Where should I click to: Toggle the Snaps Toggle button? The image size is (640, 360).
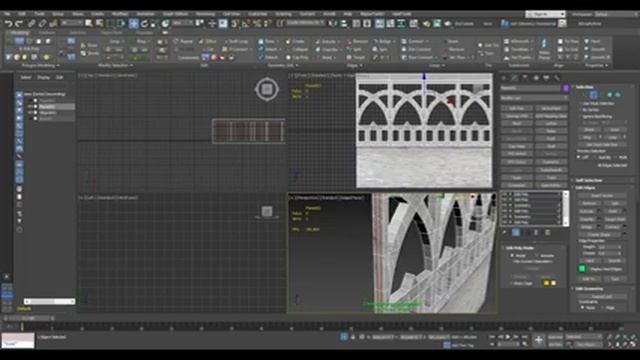click(235, 24)
